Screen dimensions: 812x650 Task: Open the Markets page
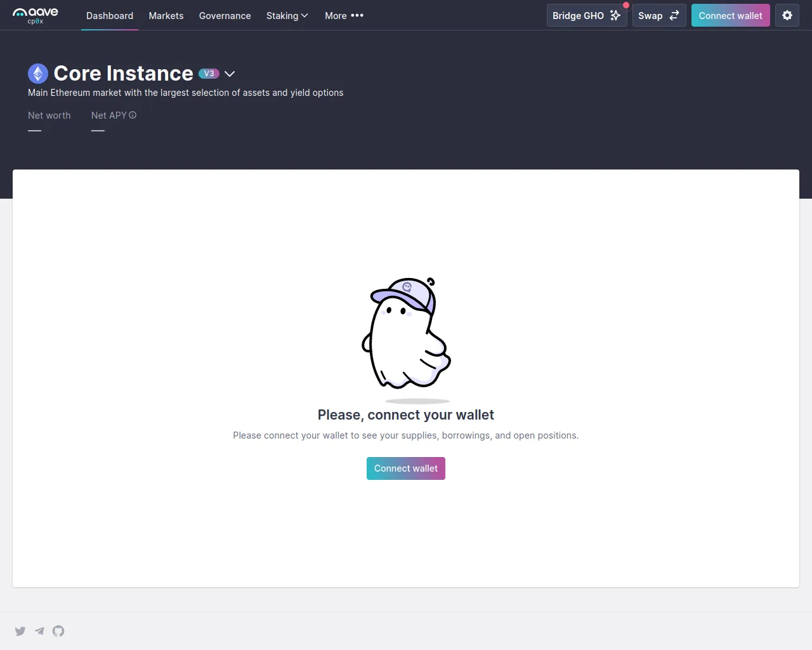coord(166,15)
